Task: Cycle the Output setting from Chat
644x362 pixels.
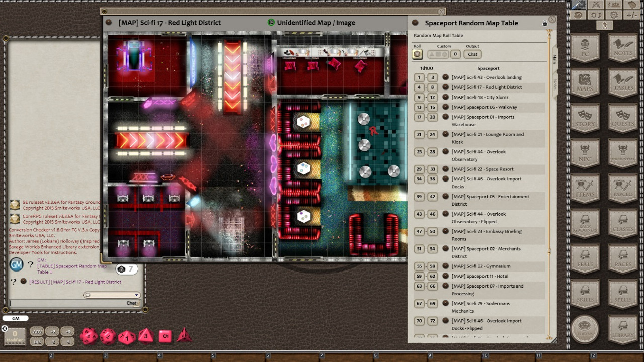Action: 473,54
